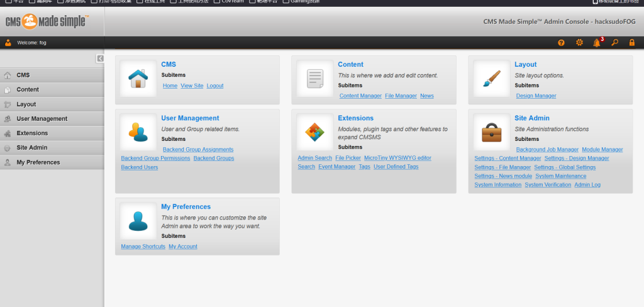Click the CMS card title
This screenshot has height=307, width=644.
169,65
